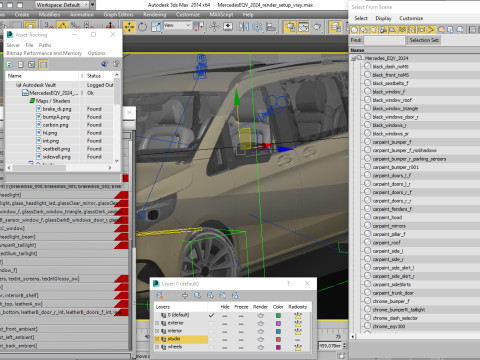This screenshot has width=480, height=360.
Task: Expand the studio layer in Layer dialog
Action: click(157, 339)
